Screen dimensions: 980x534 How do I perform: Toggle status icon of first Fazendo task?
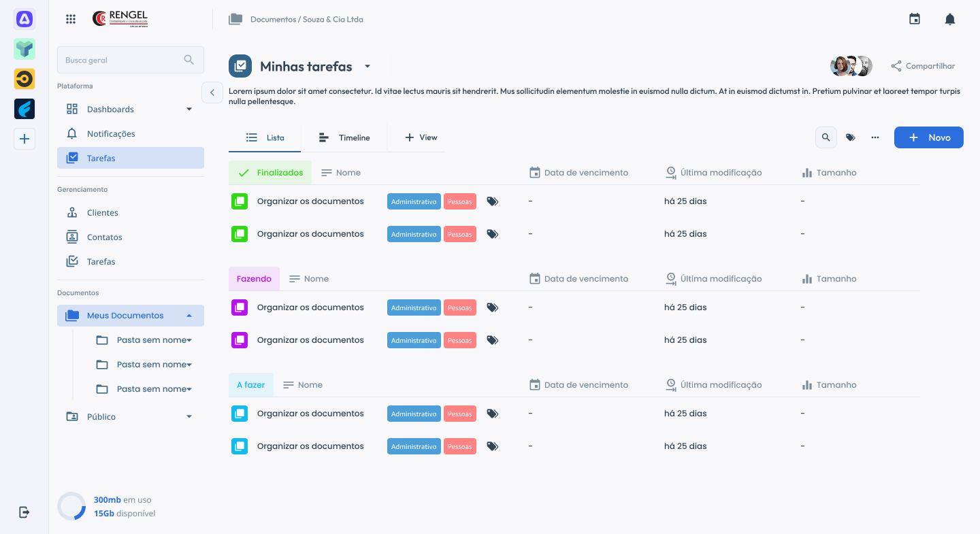(240, 307)
